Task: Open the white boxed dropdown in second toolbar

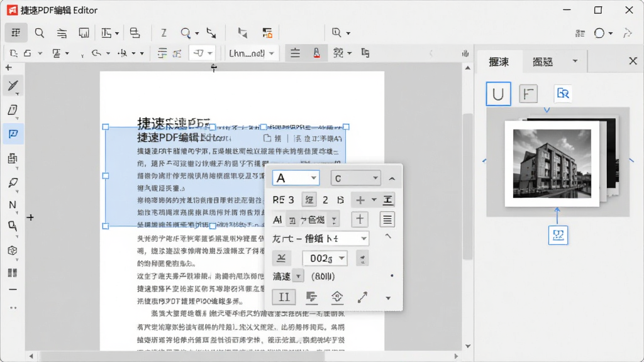Action: point(202,53)
